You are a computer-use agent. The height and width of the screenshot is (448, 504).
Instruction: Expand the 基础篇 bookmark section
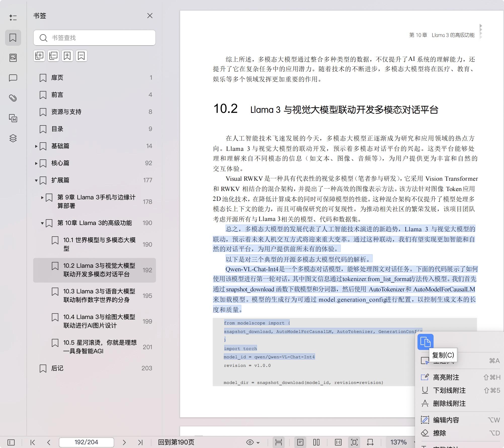coord(36,146)
